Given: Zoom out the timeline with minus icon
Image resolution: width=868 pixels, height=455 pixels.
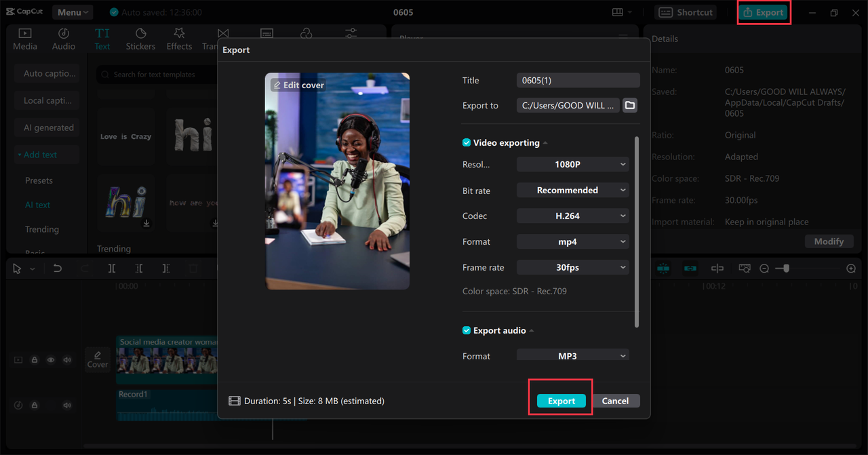Looking at the screenshot, I should [764, 269].
